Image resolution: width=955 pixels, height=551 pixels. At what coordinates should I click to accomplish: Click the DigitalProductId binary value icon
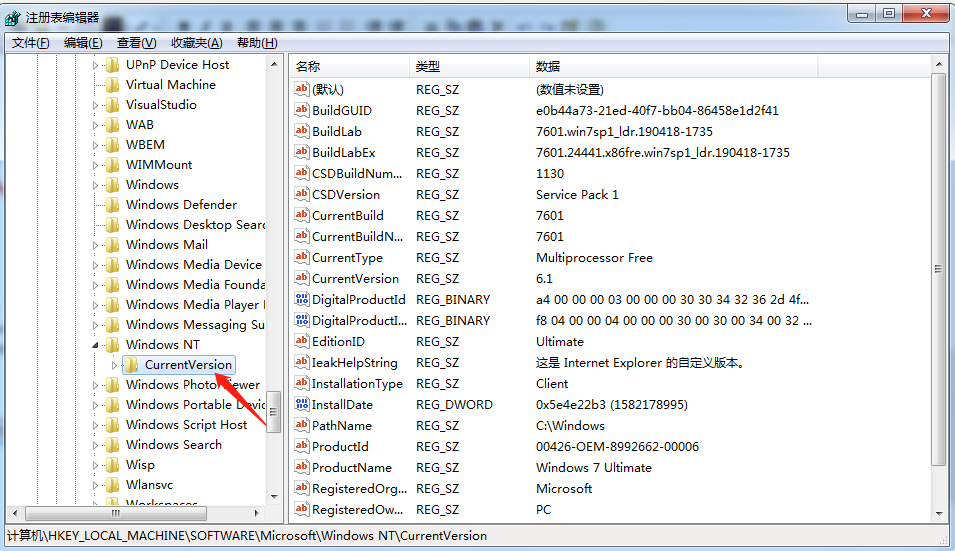302,299
